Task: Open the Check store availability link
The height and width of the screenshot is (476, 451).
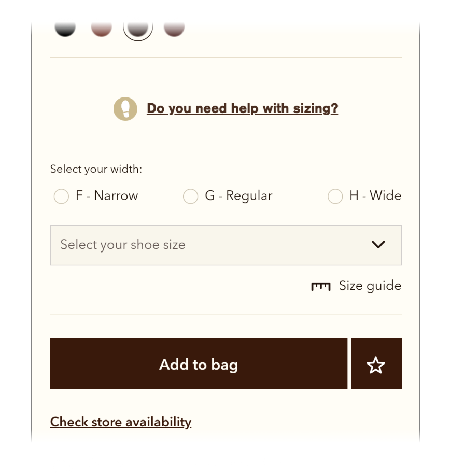Action: pos(121,422)
